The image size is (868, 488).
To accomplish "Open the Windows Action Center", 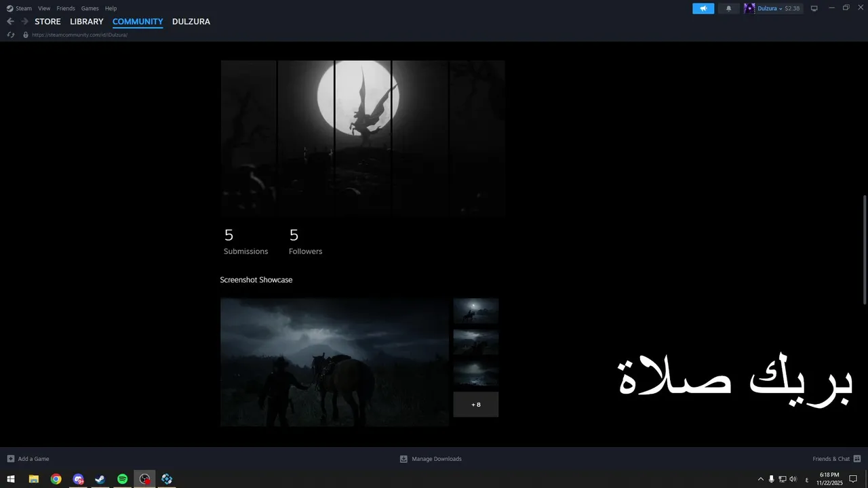I will [854, 479].
